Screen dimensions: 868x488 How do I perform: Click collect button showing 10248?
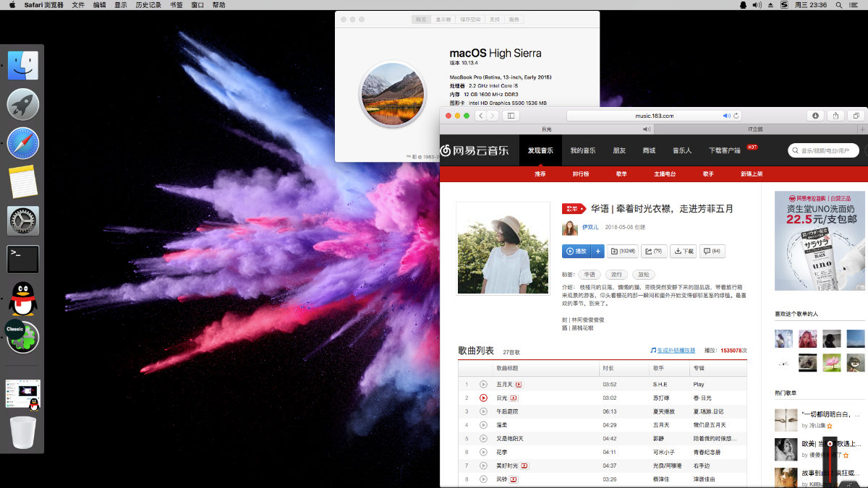tap(624, 251)
